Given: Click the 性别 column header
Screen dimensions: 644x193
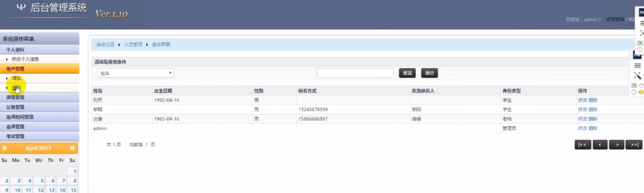Looking at the screenshot, I should click(x=259, y=91).
